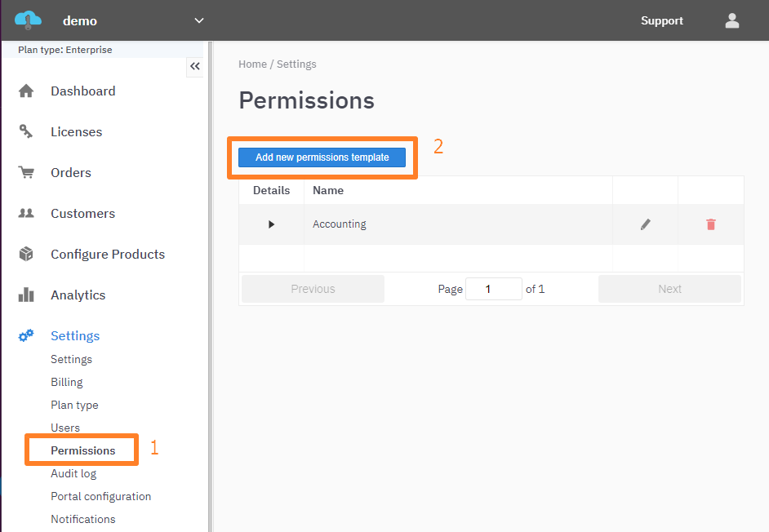The image size is (769, 532).
Task: Expand the Accounting row details
Action: (x=271, y=224)
